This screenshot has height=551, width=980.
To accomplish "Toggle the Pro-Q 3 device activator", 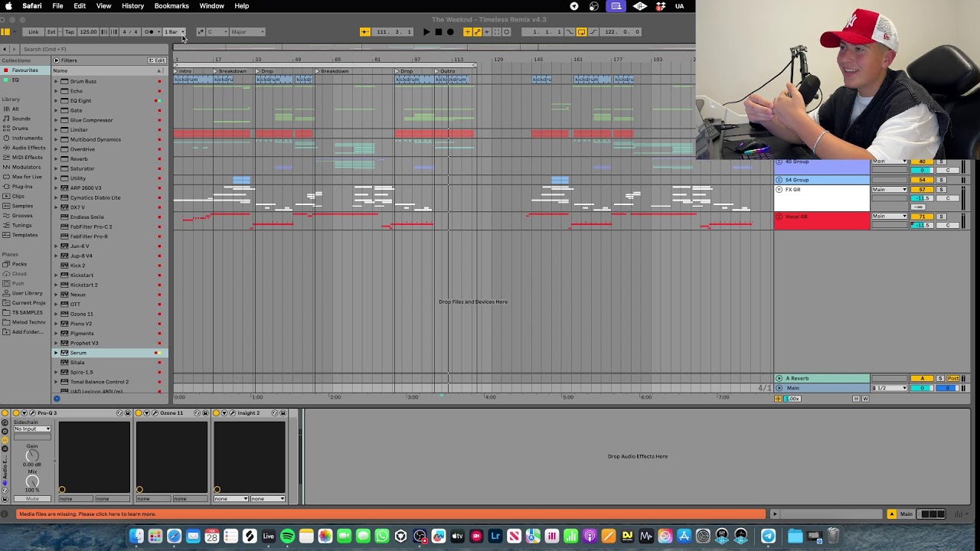I will click(x=16, y=413).
